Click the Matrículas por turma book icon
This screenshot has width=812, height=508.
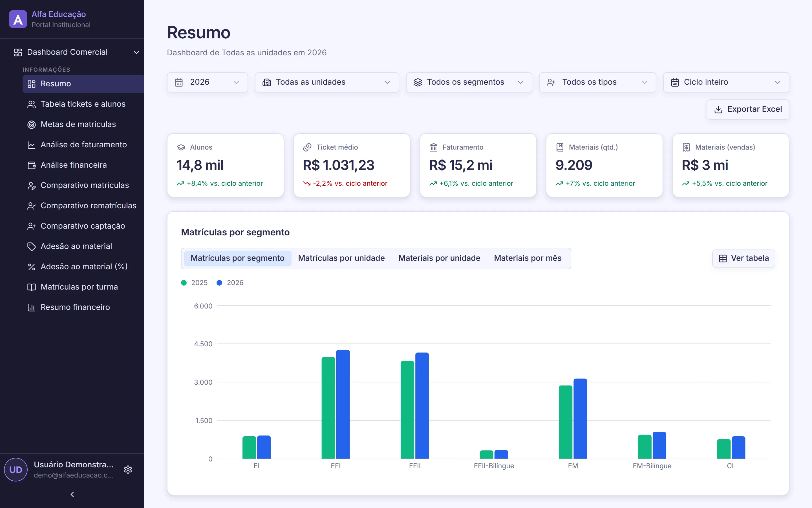pos(32,287)
